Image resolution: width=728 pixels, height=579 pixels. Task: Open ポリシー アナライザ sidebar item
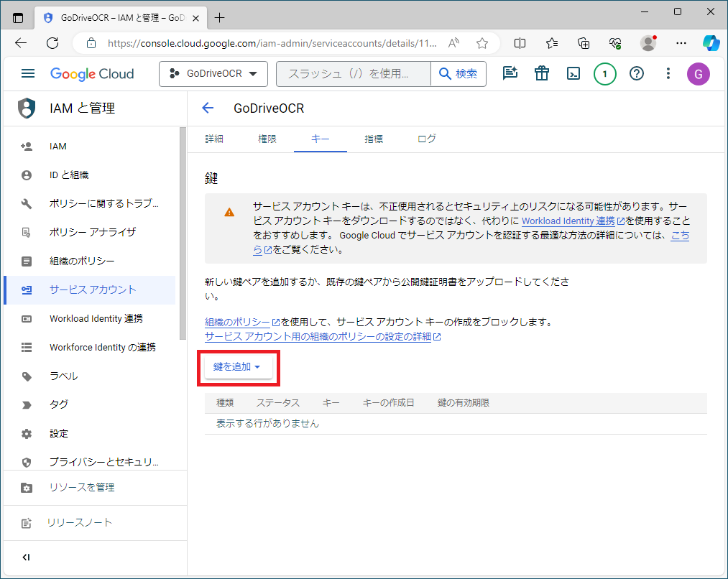[90, 233]
